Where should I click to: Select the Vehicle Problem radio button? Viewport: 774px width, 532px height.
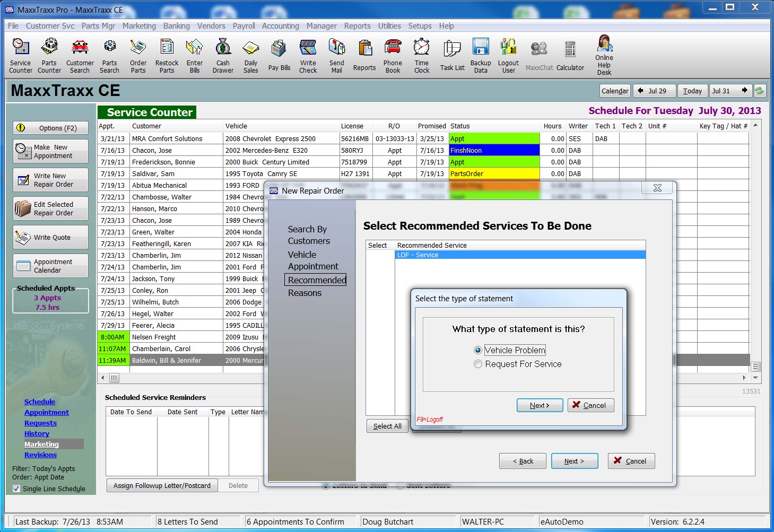tap(478, 350)
